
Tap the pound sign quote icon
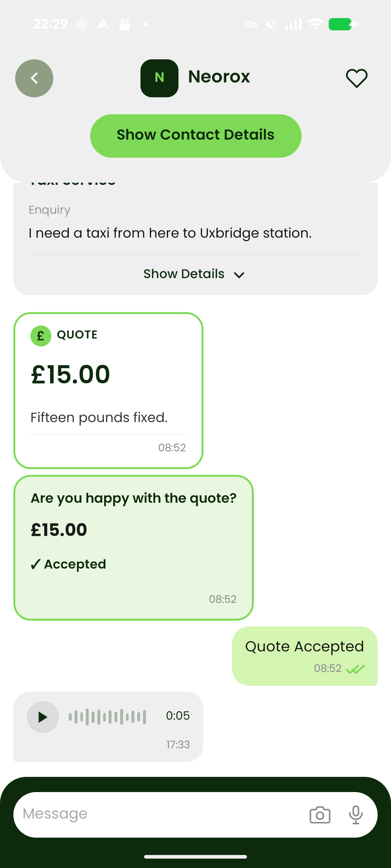tap(41, 336)
